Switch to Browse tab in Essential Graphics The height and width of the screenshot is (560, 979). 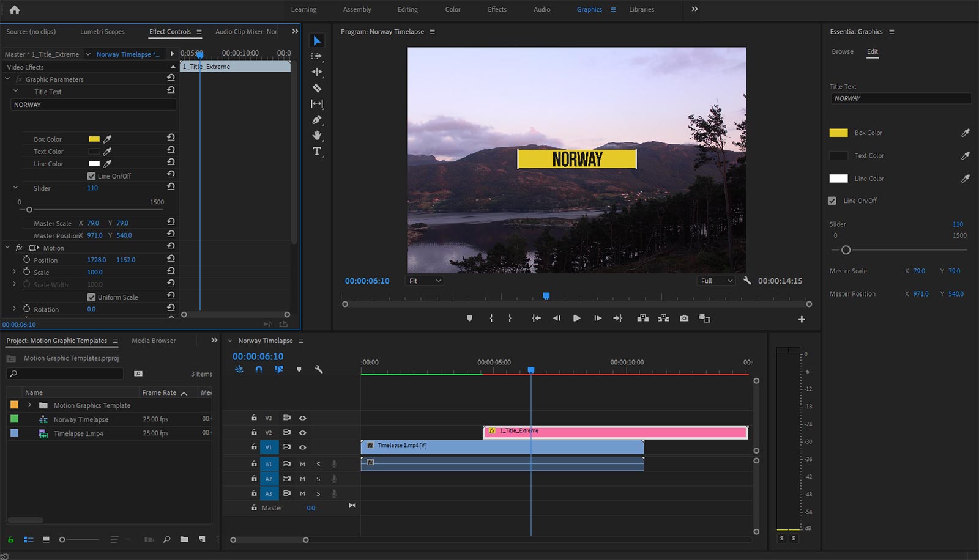[x=843, y=51]
